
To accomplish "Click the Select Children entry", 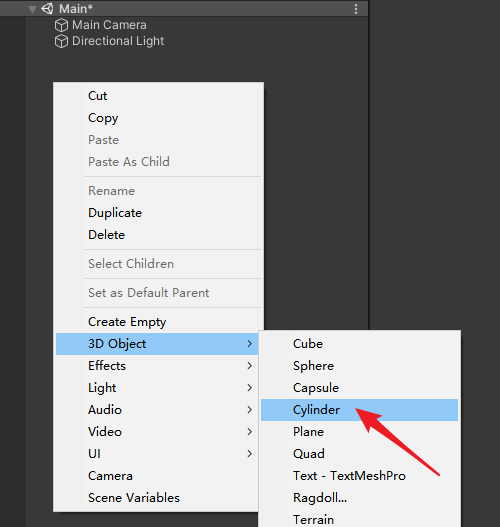I will pos(158,264).
